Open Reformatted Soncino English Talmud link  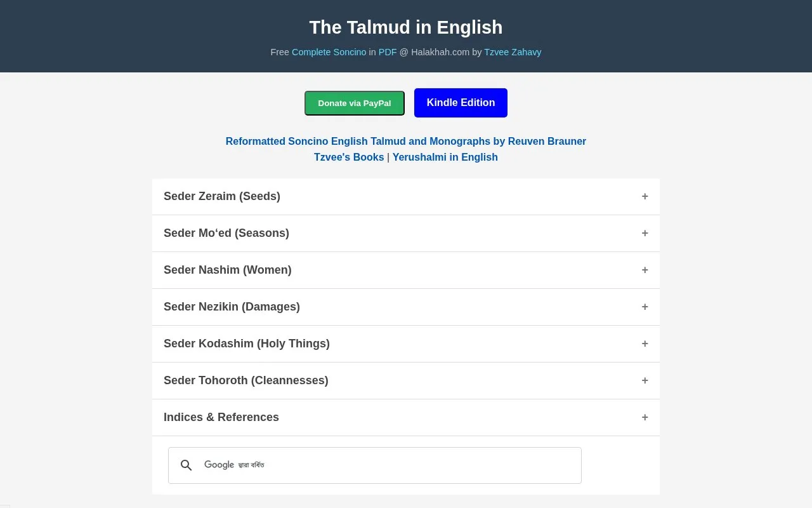pos(406,141)
